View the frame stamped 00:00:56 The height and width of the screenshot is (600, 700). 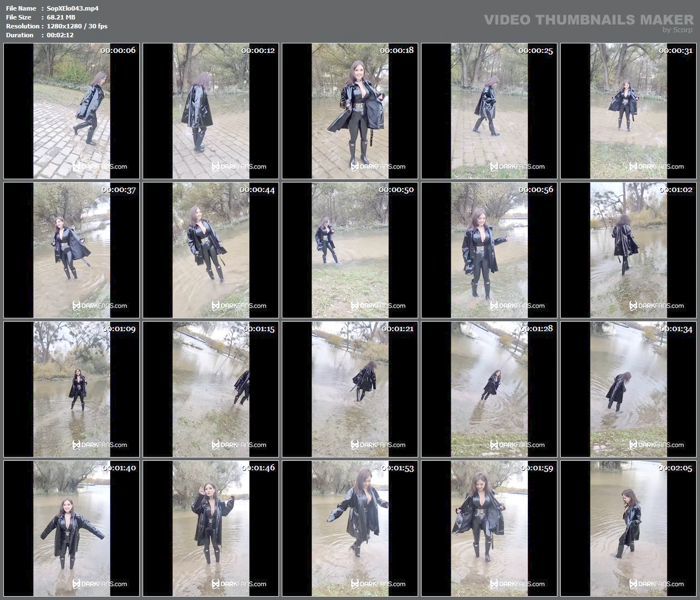489,250
